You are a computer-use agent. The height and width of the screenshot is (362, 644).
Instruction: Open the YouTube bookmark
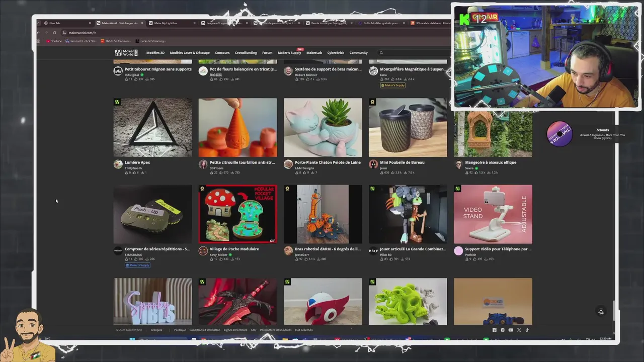coord(54,41)
